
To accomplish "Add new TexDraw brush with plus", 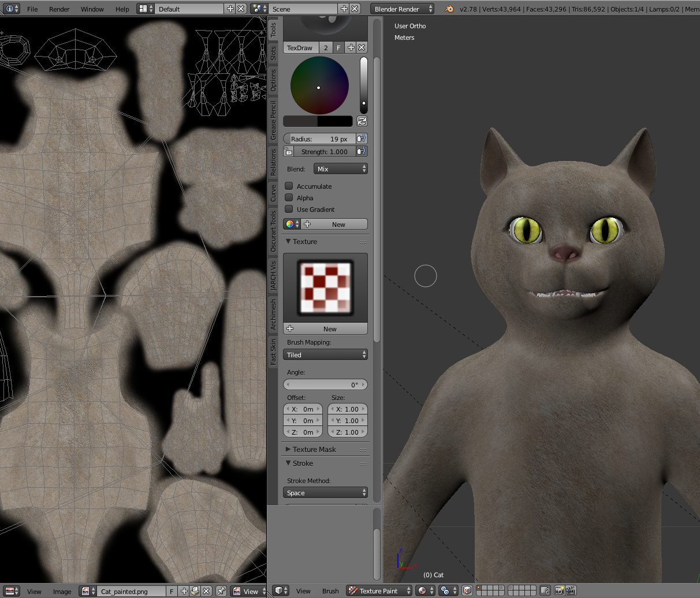I will (351, 47).
